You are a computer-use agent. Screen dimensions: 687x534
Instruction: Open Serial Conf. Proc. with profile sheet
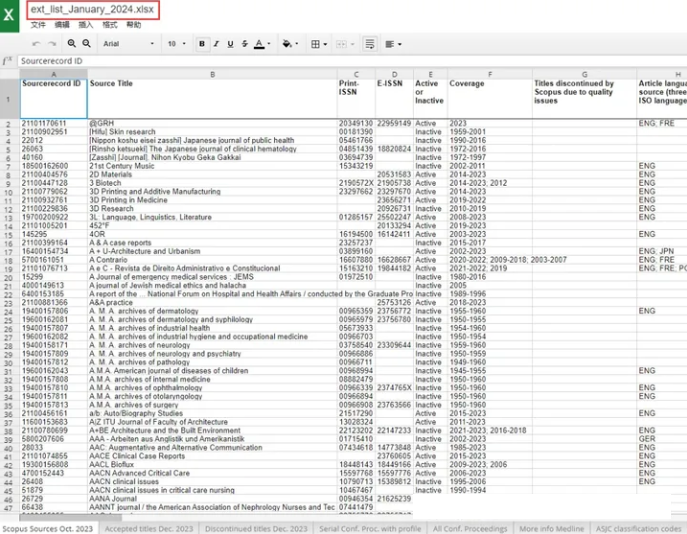pos(370,529)
